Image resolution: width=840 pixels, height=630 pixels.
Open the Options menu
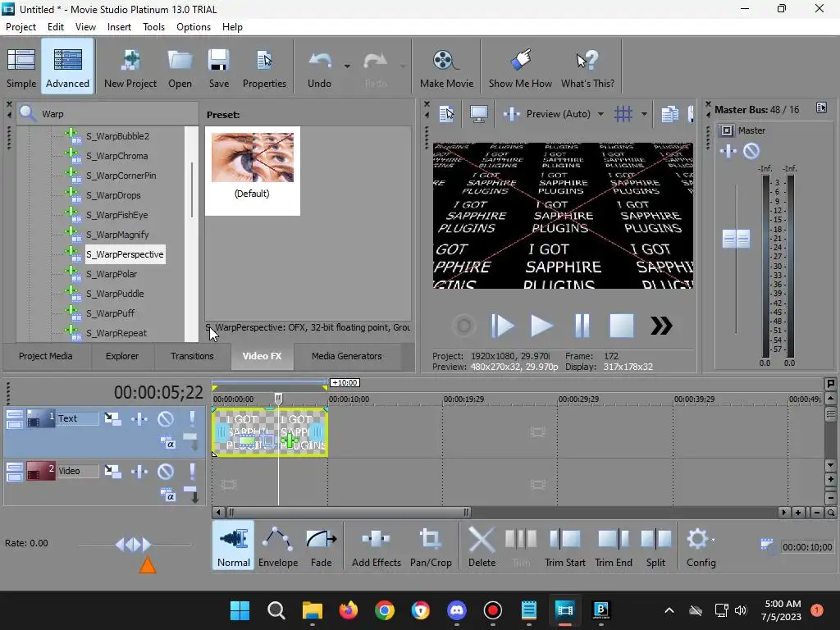click(x=194, y=27)
